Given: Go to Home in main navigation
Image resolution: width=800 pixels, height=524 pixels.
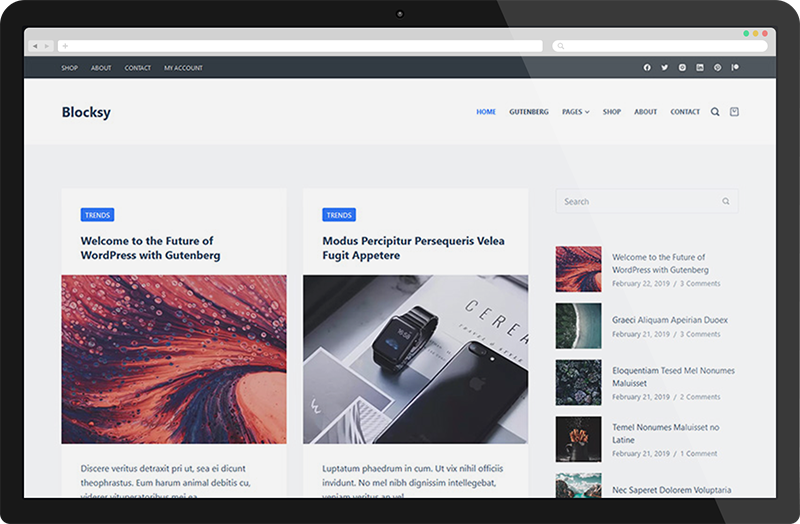Looking at the screenshot, I should click(486, 112).
